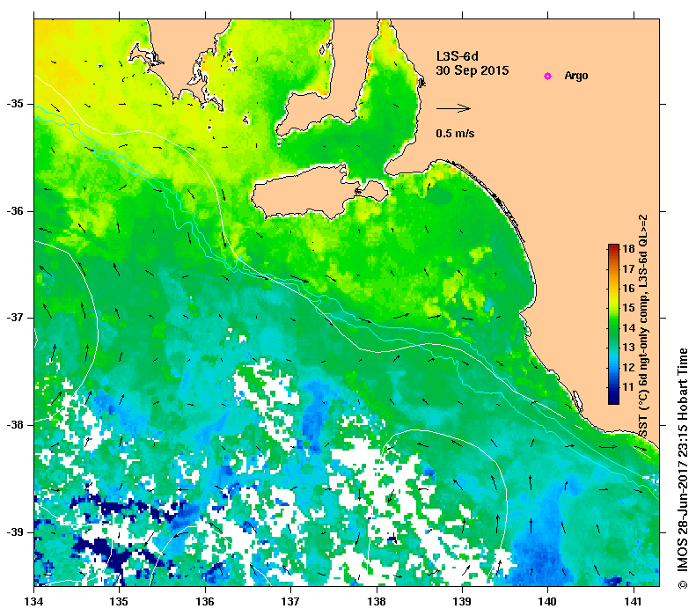Viewport: 696px width, 616px height.
Task: Click the '135' longitude axis label
Action: 119,602
